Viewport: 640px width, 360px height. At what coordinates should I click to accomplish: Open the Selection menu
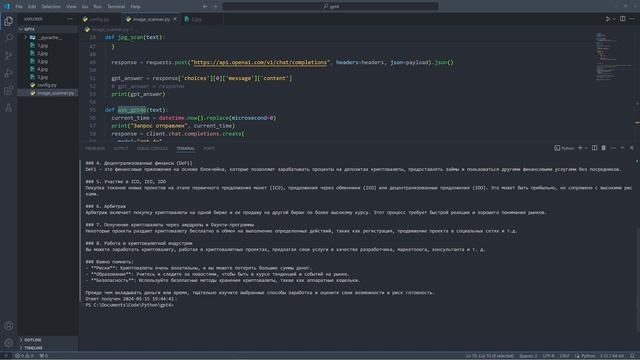(51, 7)
